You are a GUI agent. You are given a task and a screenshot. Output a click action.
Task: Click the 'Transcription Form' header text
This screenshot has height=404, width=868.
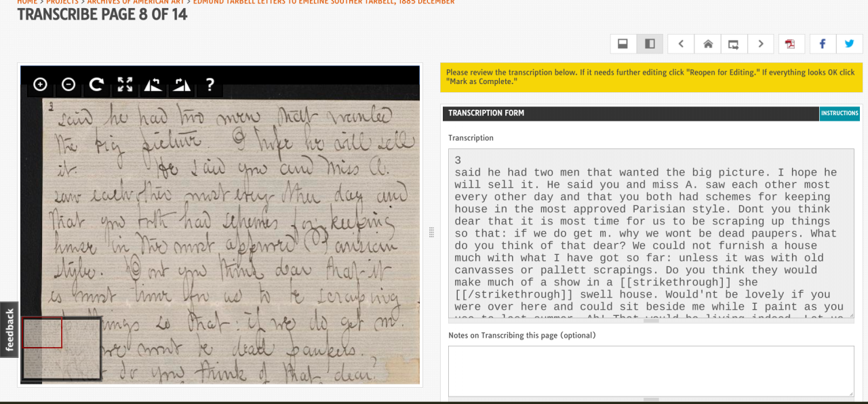click(x=486, y=113)
